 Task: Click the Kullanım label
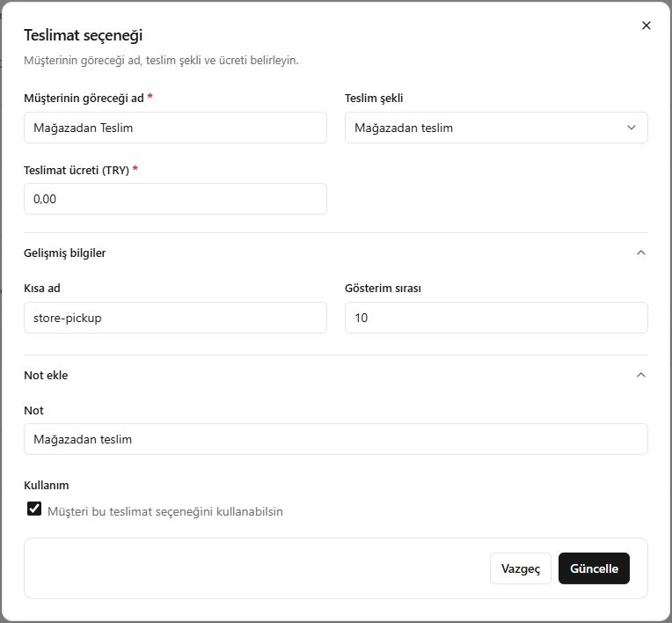pos(47,486)
